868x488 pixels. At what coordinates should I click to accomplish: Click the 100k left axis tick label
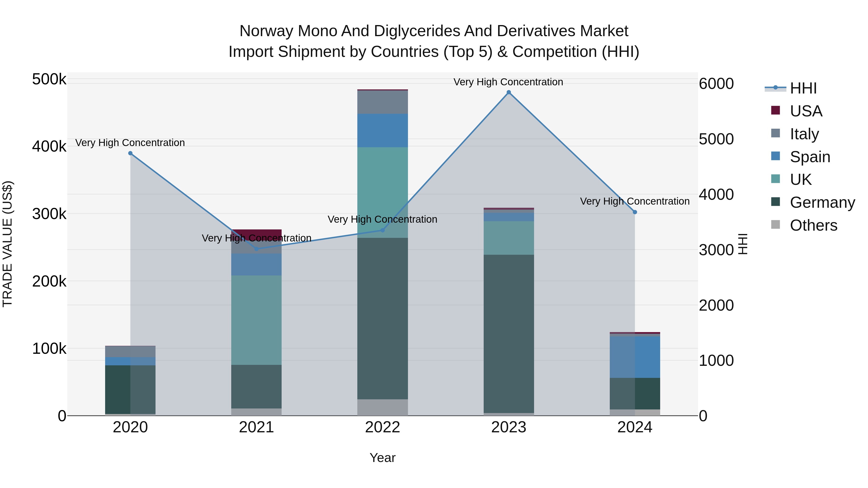tap(49, 348)
